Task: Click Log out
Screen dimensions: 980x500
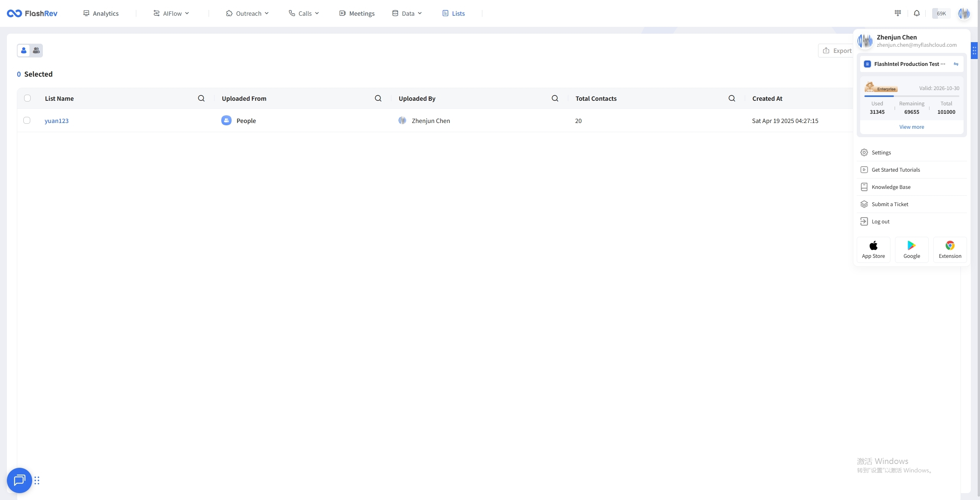Action: coord(911,221)
